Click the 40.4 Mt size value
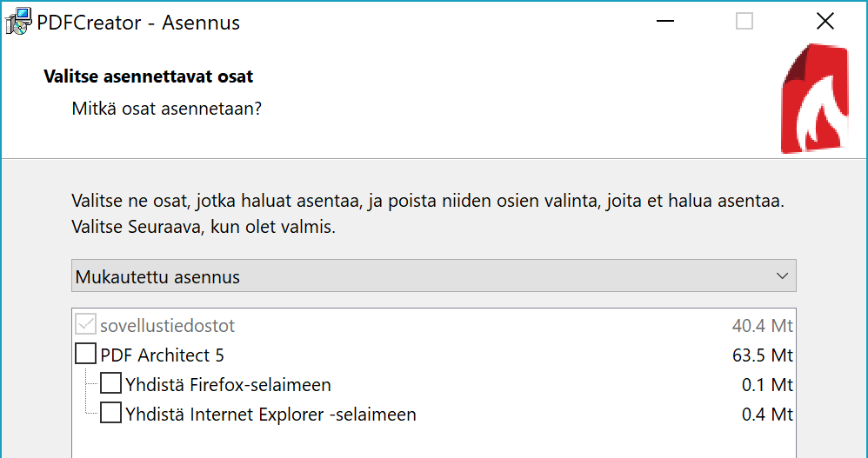The image size is (868, 458). pos(763,326)
